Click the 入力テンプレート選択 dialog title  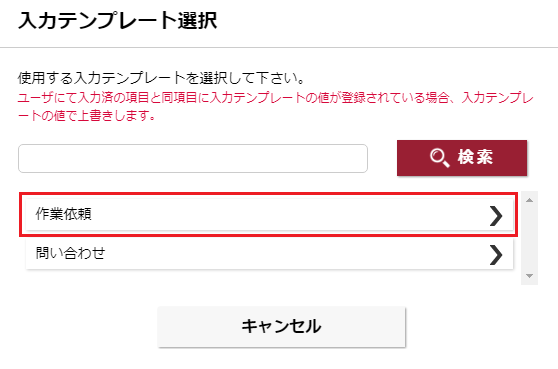[x=118, y=20]
